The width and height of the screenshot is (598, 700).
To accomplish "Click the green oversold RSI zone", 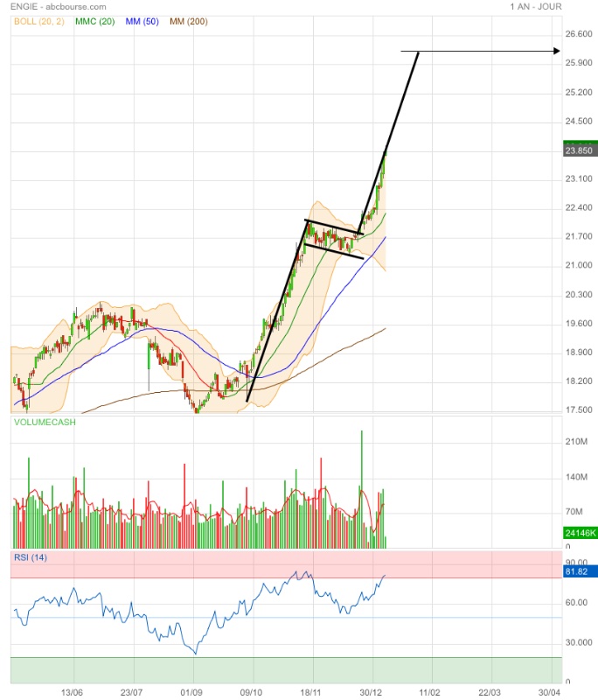I will (x=286, y=670).
